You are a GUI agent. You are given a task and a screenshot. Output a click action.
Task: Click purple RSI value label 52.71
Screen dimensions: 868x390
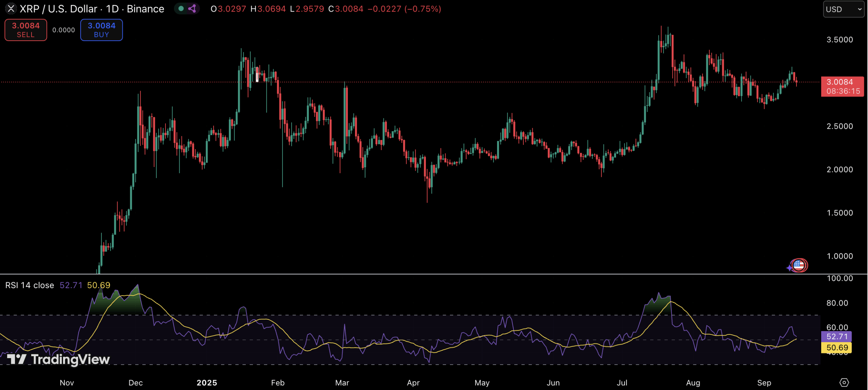coord(837,336)
